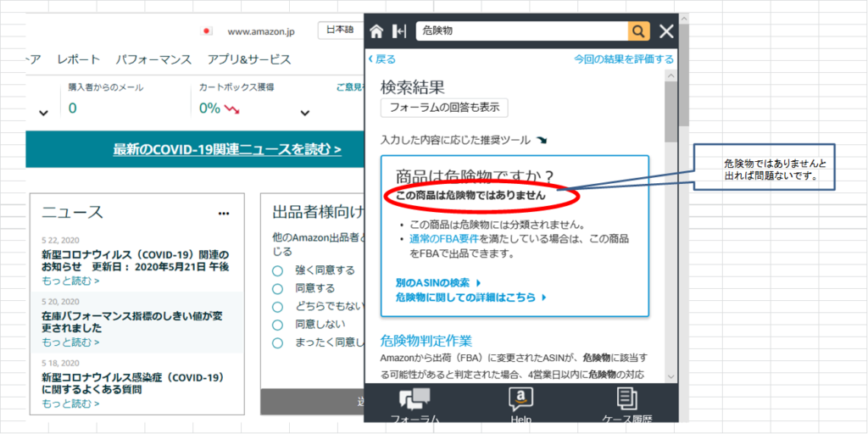The width and height of the screenshot is (868, 434).
Task: Open the Amazon Help icon
Action: [521, 400]
